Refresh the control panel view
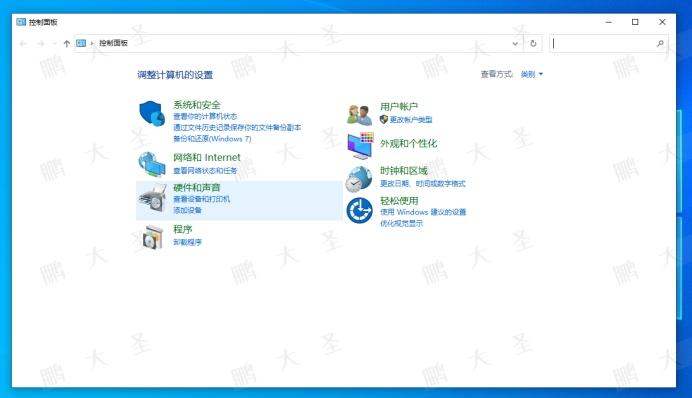The width and height of the screenshot is (692, 398). pos(533,43)
